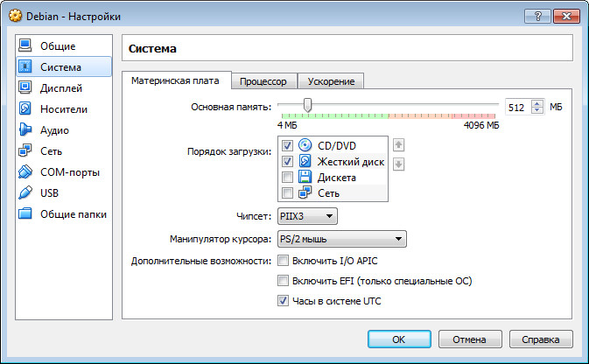Click the Отмена button

pyautogui.click(x=470, y=339)
